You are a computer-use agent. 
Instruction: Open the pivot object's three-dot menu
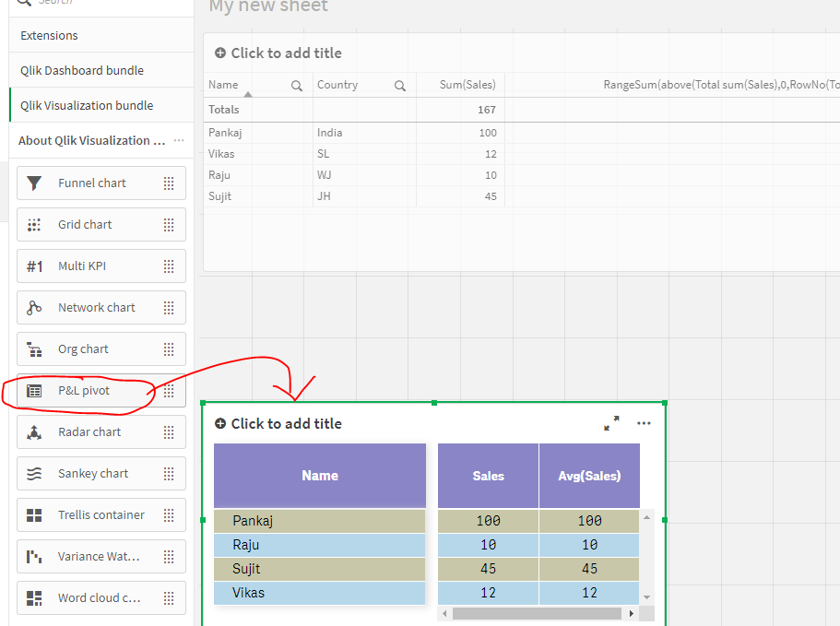644,423
